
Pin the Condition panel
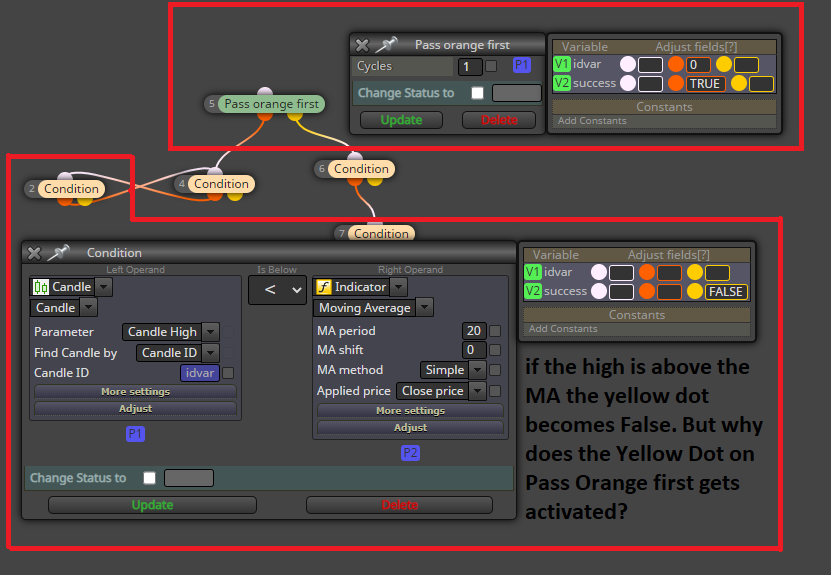pyautogui.click(x=58, y=253)
